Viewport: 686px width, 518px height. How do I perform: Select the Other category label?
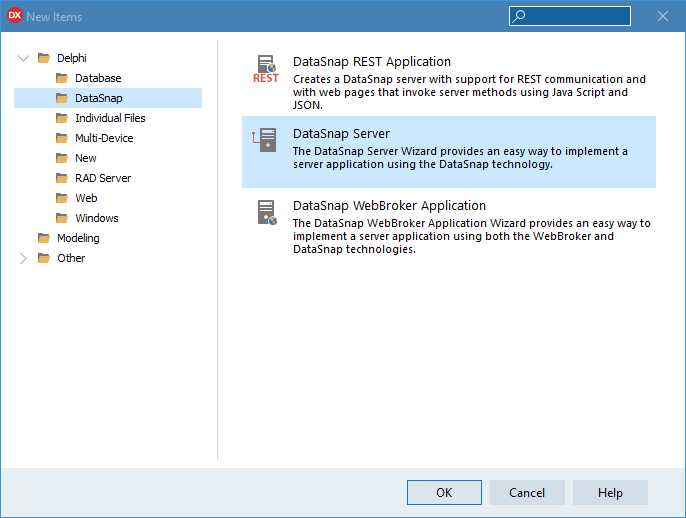[x=71, y=258]
